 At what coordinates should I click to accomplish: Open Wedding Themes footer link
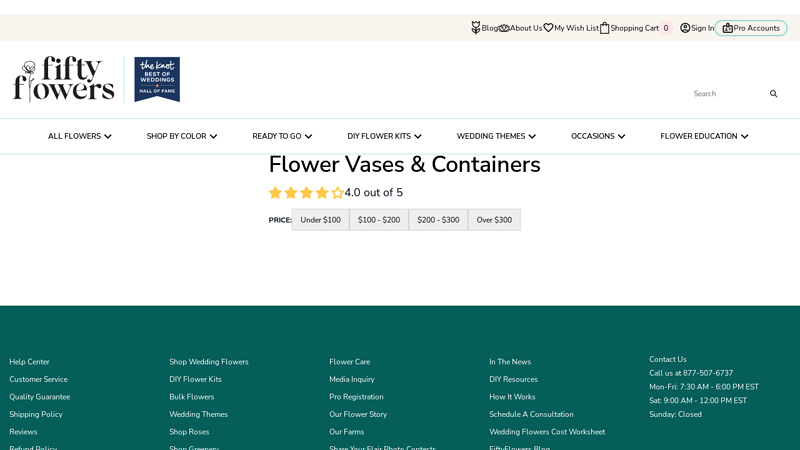[x=198, y=414]
